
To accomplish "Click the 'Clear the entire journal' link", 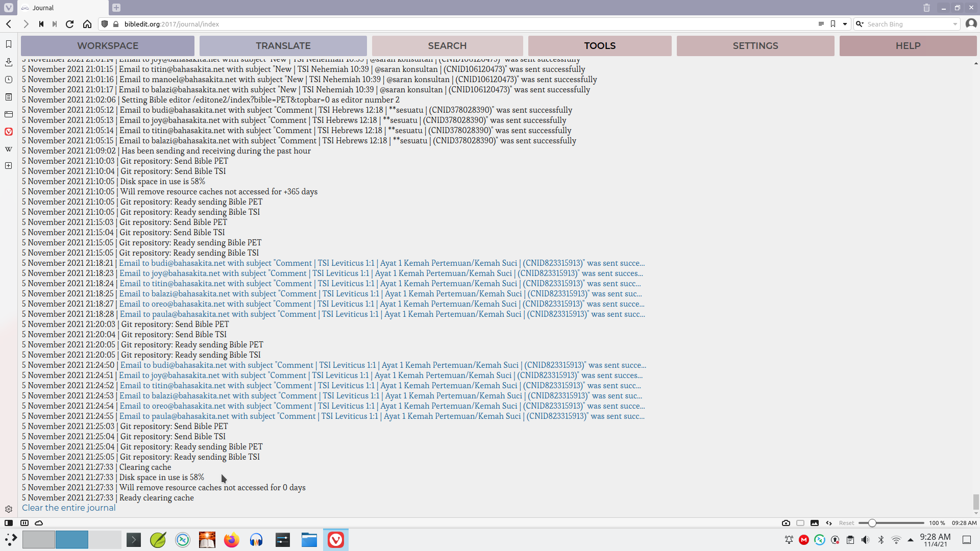I will (x=68, y=508).
